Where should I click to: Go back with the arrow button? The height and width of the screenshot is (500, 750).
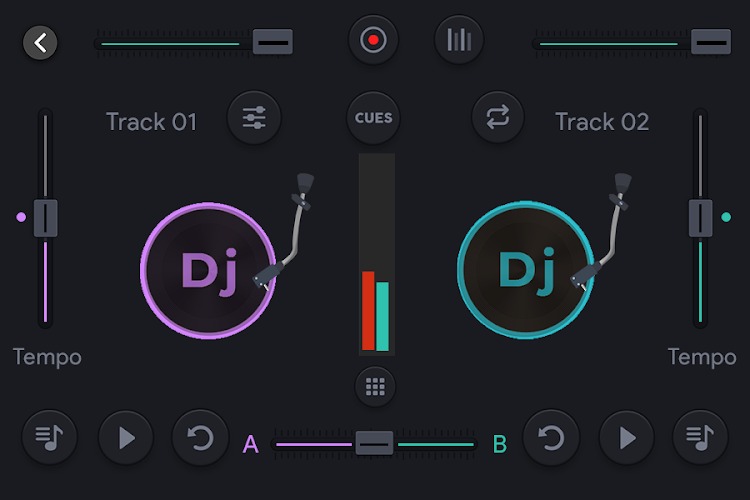(40, 43)
